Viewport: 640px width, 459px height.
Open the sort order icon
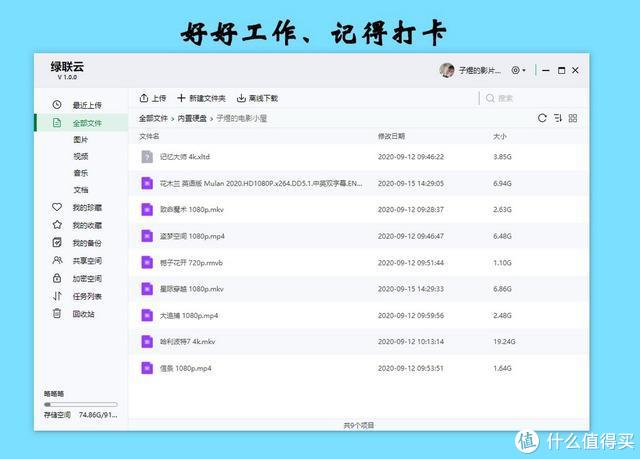[558, 118]
